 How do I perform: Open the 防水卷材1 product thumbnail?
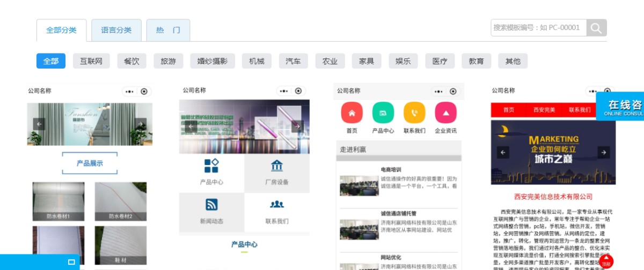[58, 201]
